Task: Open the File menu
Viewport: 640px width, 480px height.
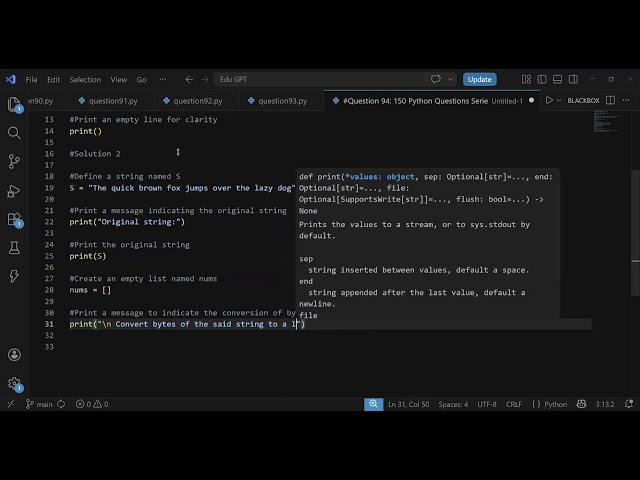Action: (x=31, y=80)
